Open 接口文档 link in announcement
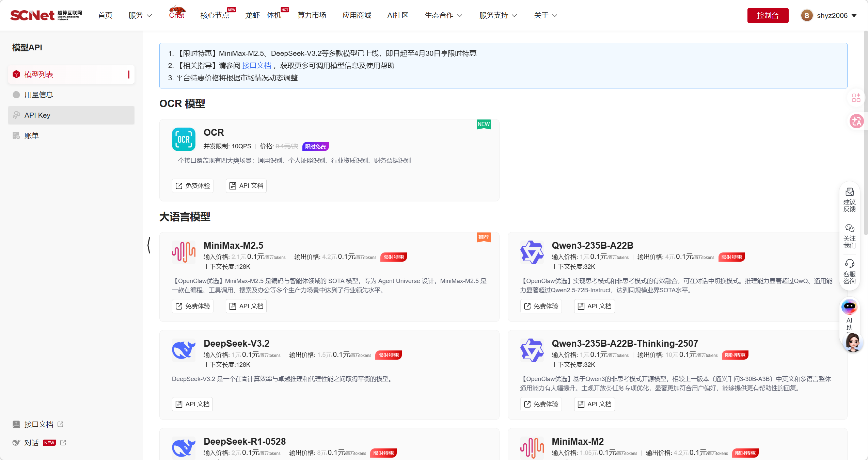This screenshot has height=460, width=868. [257, 66]
